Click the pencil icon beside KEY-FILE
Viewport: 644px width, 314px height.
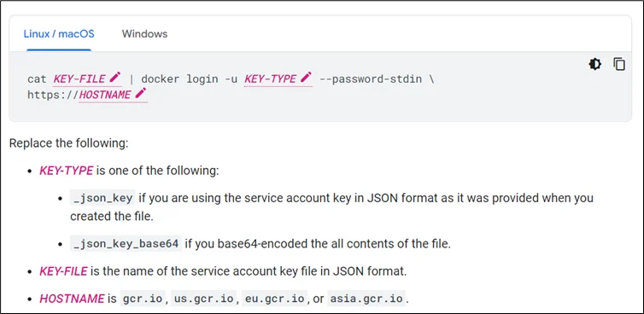pyautogui.click(x=115, y=77)
